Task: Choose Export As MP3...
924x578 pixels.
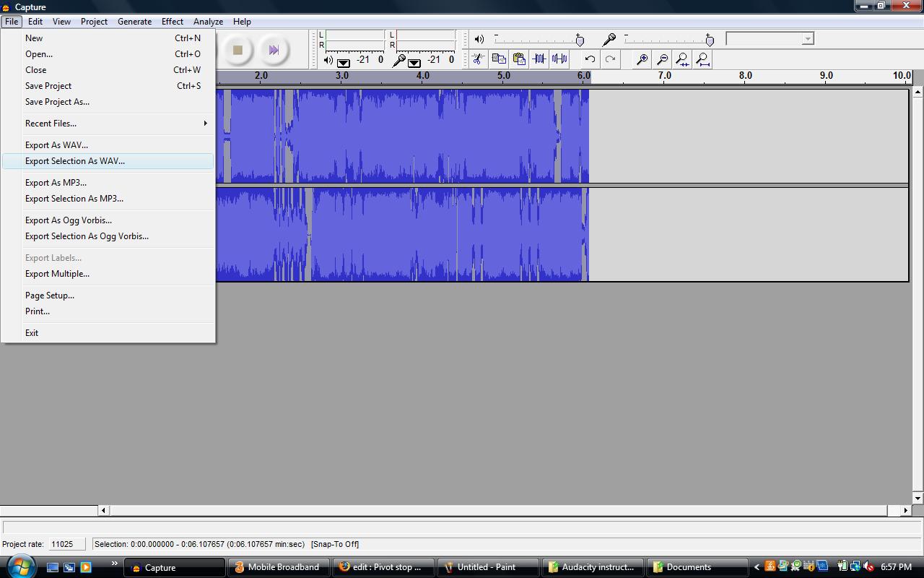Action: (108, 183)
